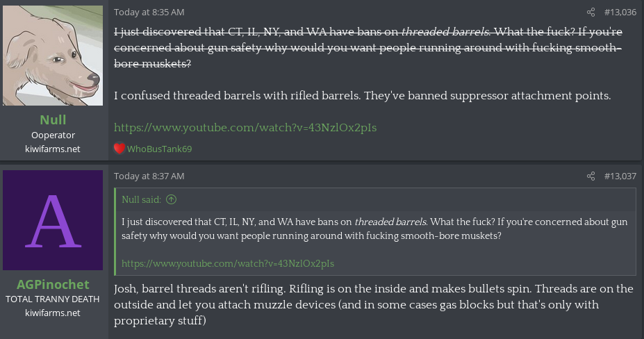Click the "Today at 8:35 AM" timestamp
The width and height of the screenshot is (644, 339).
point(149,13)
